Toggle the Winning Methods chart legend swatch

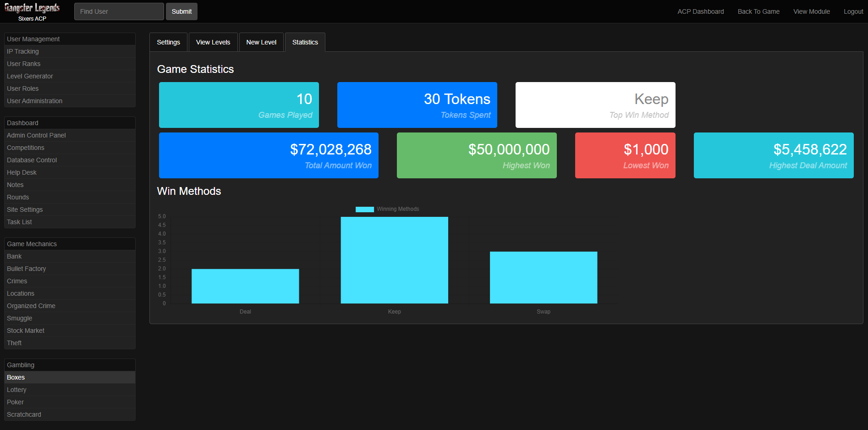point(364,209)
